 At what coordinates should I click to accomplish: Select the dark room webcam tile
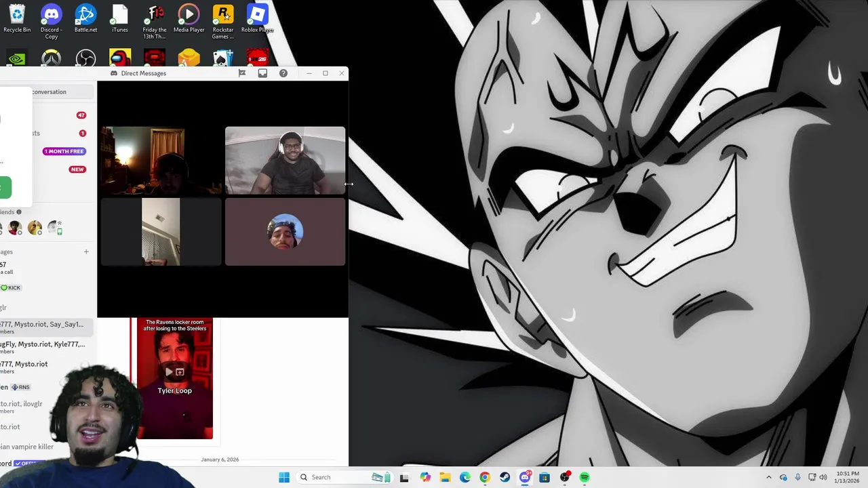[x=161, y=161]
